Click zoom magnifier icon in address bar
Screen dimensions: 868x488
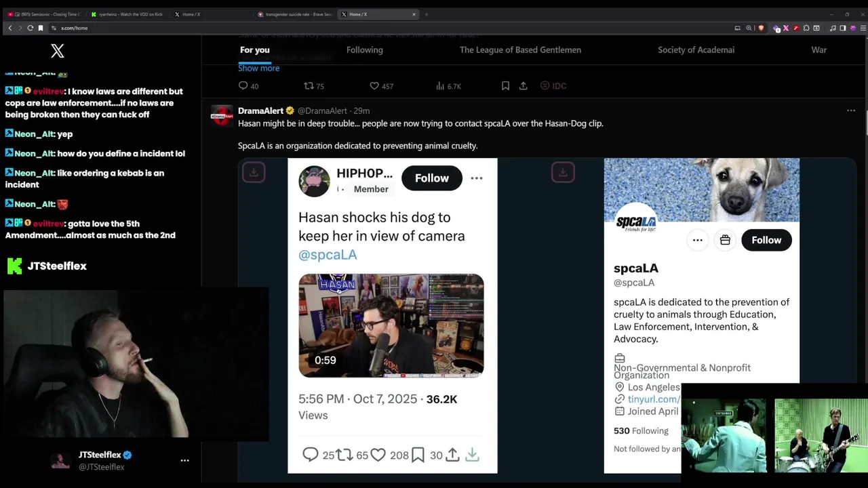749,28
